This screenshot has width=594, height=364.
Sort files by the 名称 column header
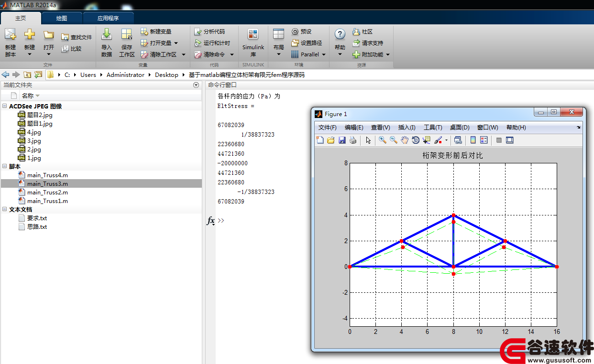28,96
